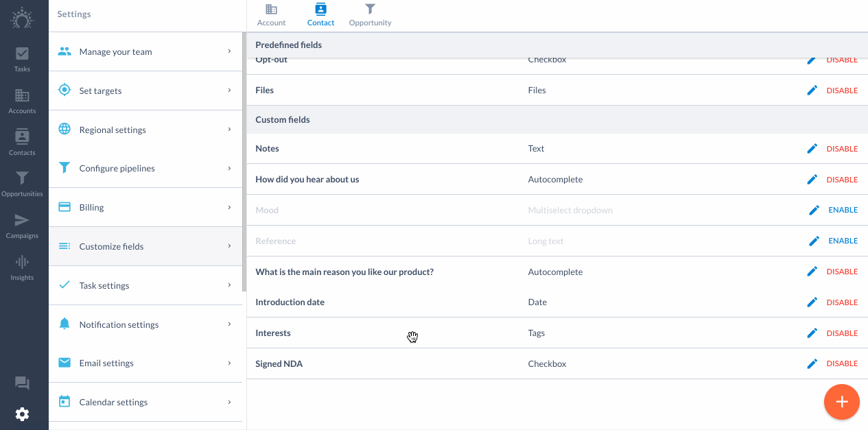Click the chat bubble icon

tap(22, 383)
